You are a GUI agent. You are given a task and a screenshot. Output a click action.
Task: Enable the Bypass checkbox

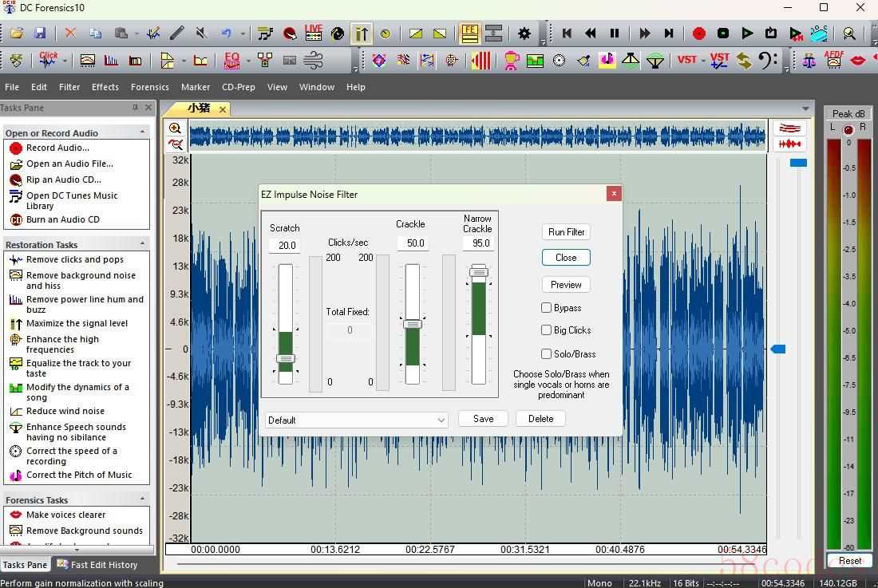547,308
